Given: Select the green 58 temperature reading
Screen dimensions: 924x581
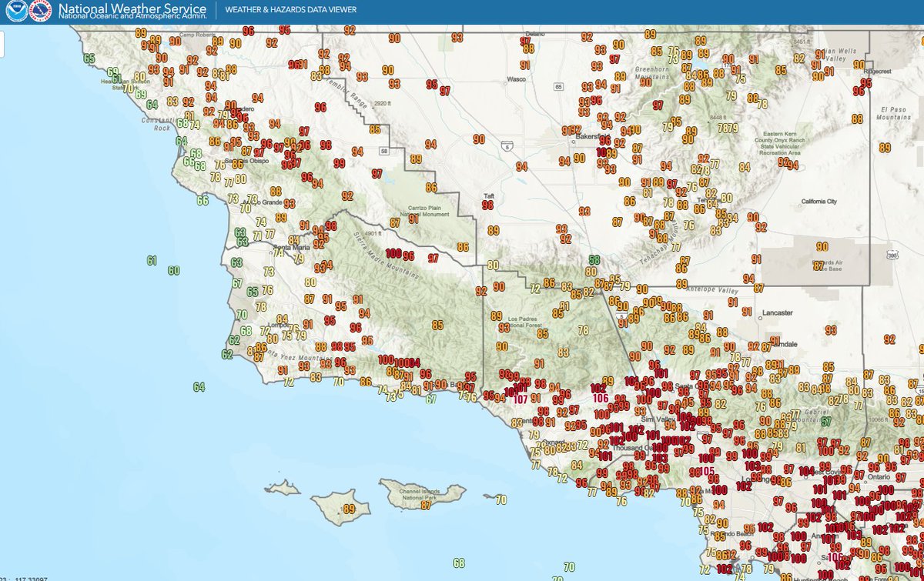Looking at the screenshot, I should click(x=594, y=260).
